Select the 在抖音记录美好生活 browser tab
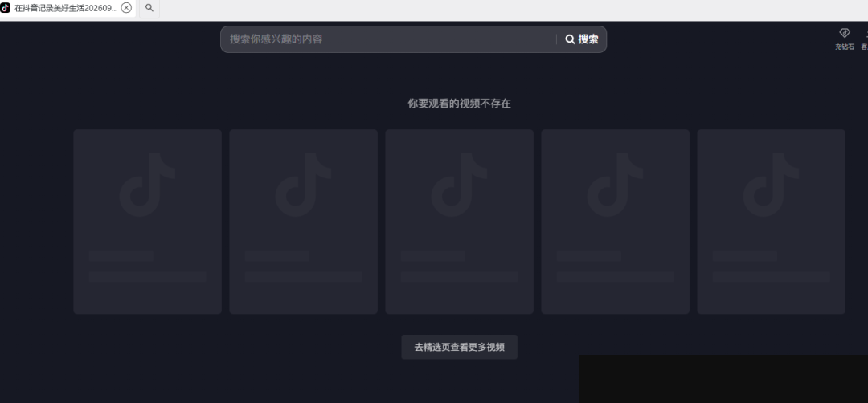The width and height of the screenshot is (868, 403). click(68, 8)
